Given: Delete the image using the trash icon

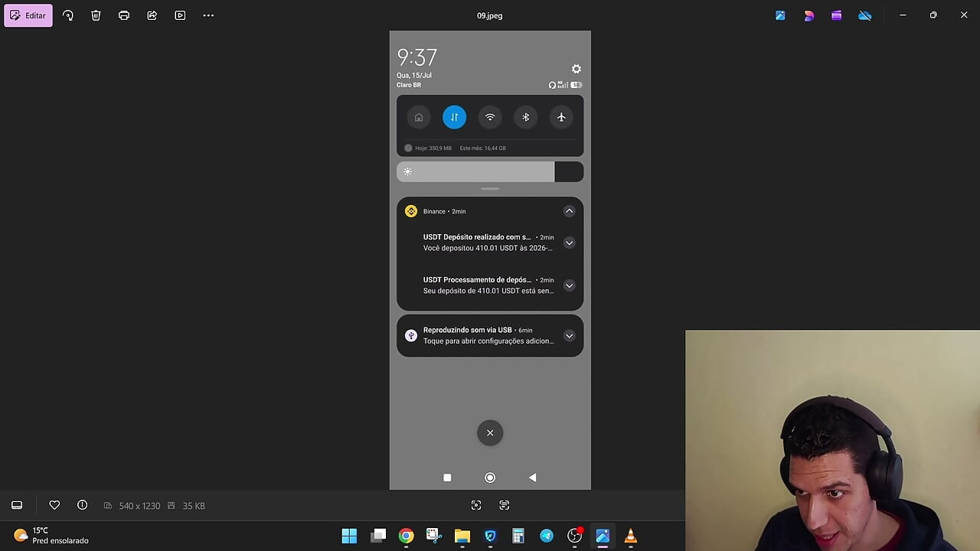Looking at the screenshot, I should pos(96,15).
